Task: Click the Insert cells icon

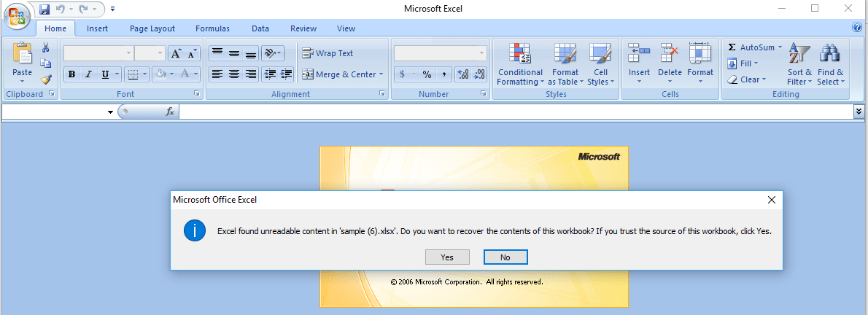Action: [x=640, y=54]
